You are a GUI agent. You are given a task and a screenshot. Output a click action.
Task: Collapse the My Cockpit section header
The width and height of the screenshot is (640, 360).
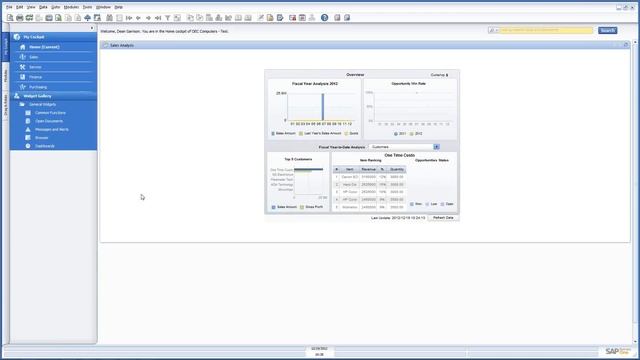(53, 37)
